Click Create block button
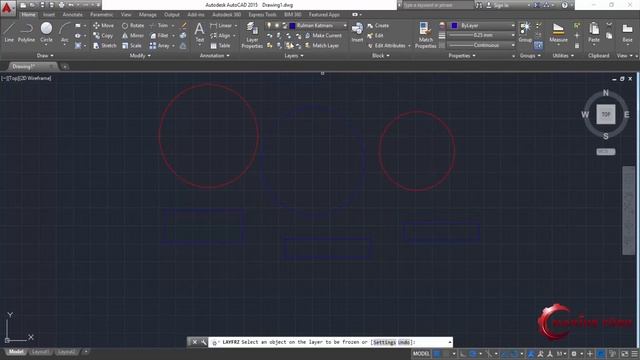640x360 pixels. pos(378,25)
